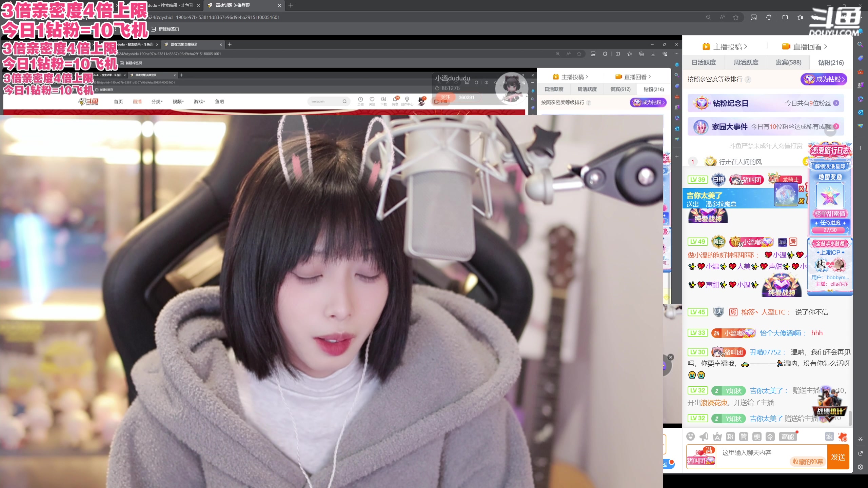Click the 梗 icon in chat toolbar
The image size is (868, 488).
pyautogui.click(x=757, y=436)
